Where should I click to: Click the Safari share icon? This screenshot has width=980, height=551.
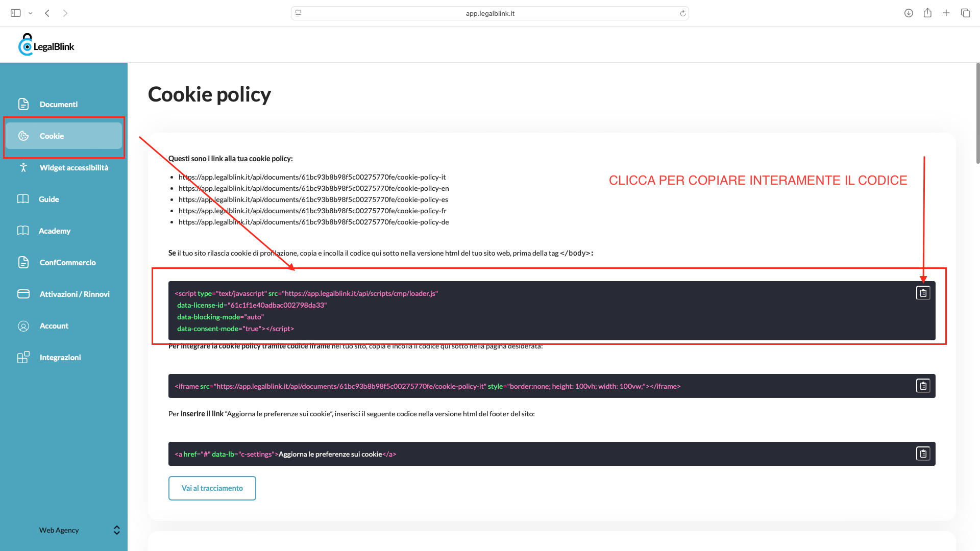(x=927, y=13)
